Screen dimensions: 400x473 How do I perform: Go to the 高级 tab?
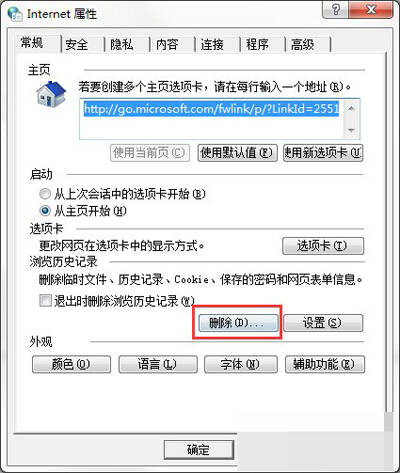coord(302,44)
